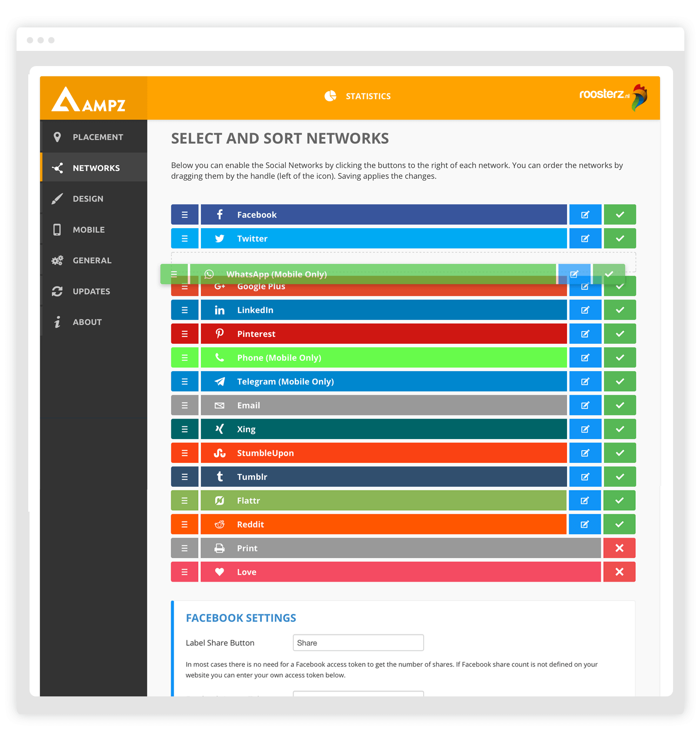
Task: Click the Telegram paper plane icon
Action: coord(220,382)
